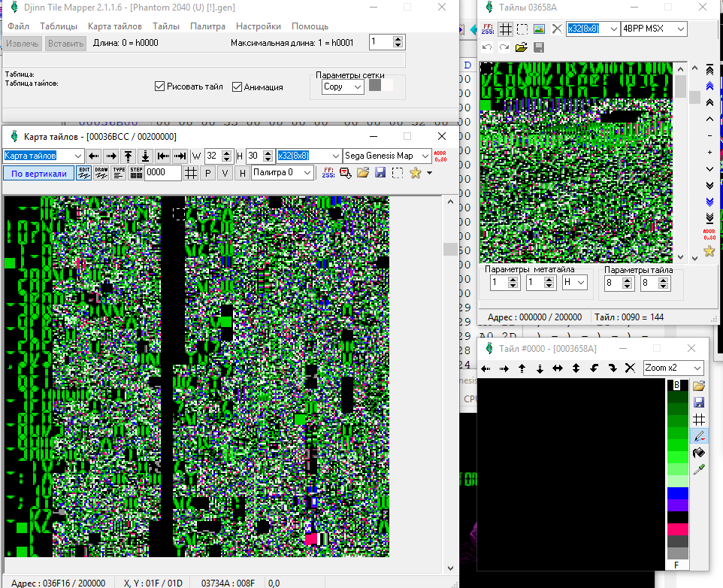
Task: Open the 'Палитра' menu
Action: [207, 26]
